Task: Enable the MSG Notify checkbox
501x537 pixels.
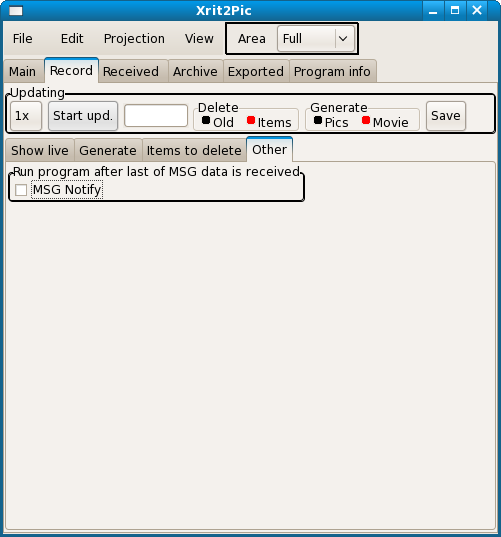Action: tap(21, 190)
